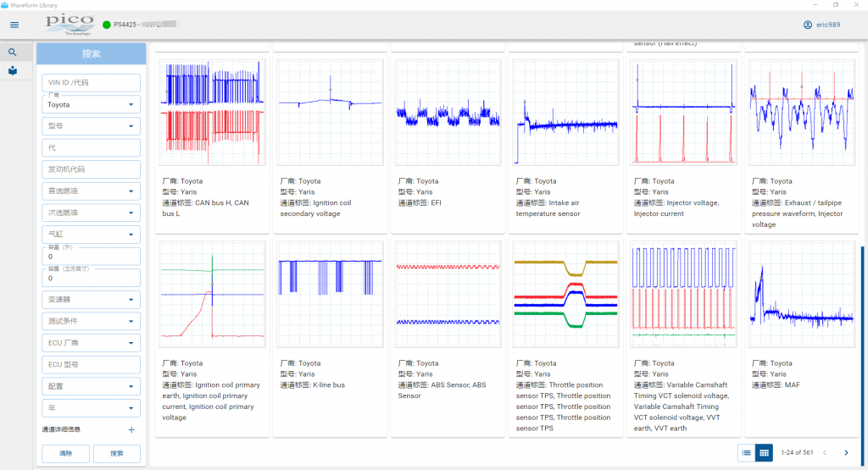Open the 型号 model dropdown
Image resolution: width=868 pixels, height=470 pixels.
[x=131, y=126]
